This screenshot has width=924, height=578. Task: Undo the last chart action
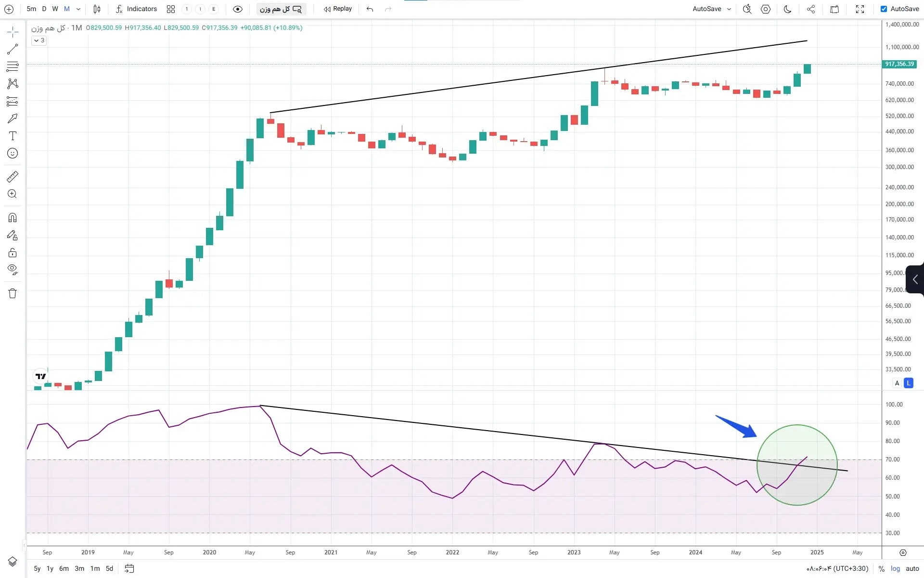click(370, 9)
